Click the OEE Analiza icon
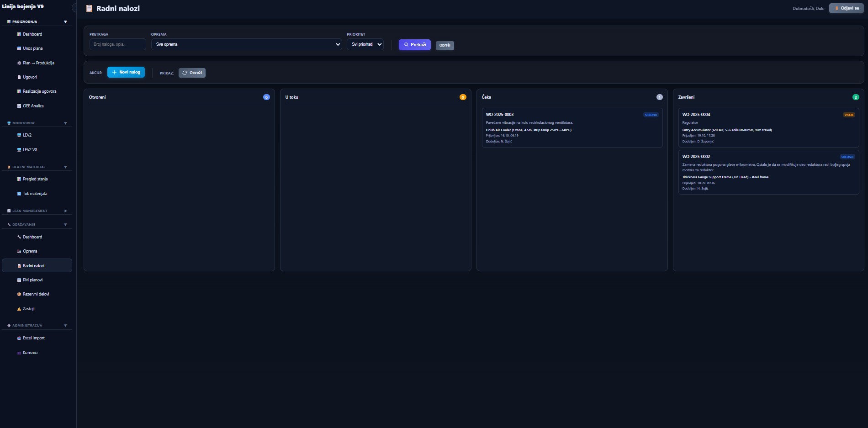The width and height of the screenshot is (868, 428). point(19,106)
